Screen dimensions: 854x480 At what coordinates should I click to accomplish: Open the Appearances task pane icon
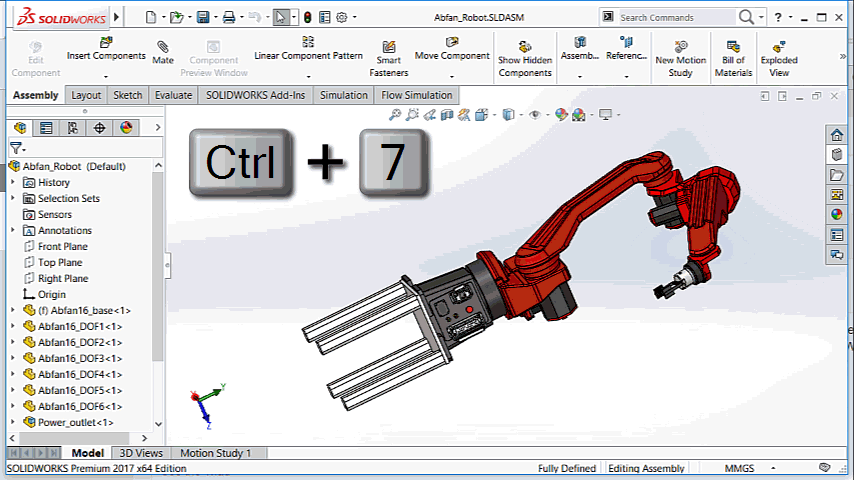coord(837,214)
